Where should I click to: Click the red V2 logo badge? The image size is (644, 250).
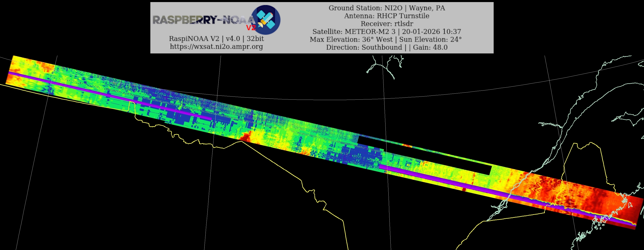[x=251, y=28]
